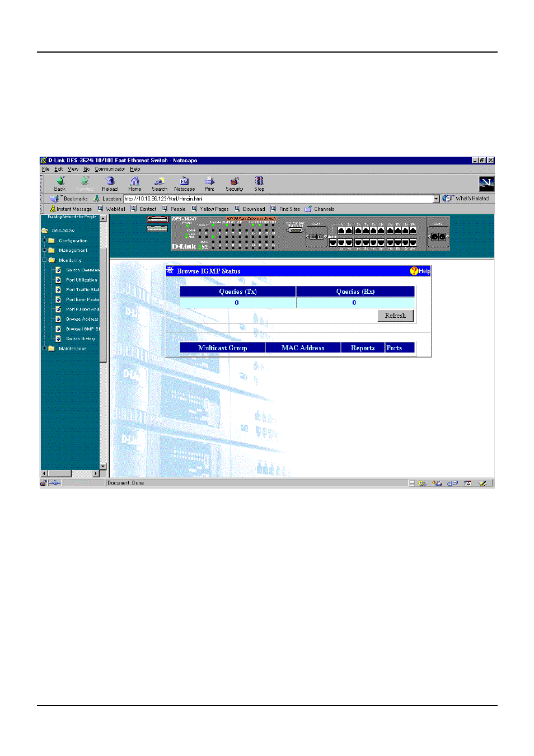
Task: Open the Security info icon
Action: (235, 184)
